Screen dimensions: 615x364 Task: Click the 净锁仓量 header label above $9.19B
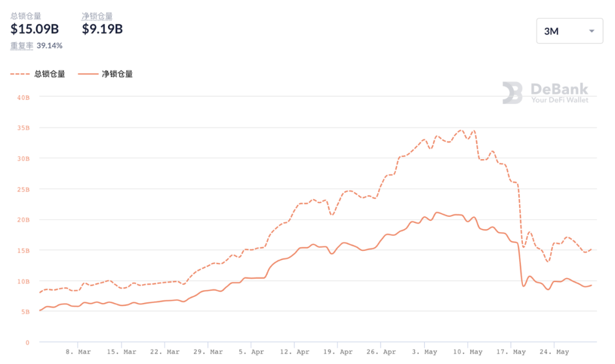[x=97, y=16]
